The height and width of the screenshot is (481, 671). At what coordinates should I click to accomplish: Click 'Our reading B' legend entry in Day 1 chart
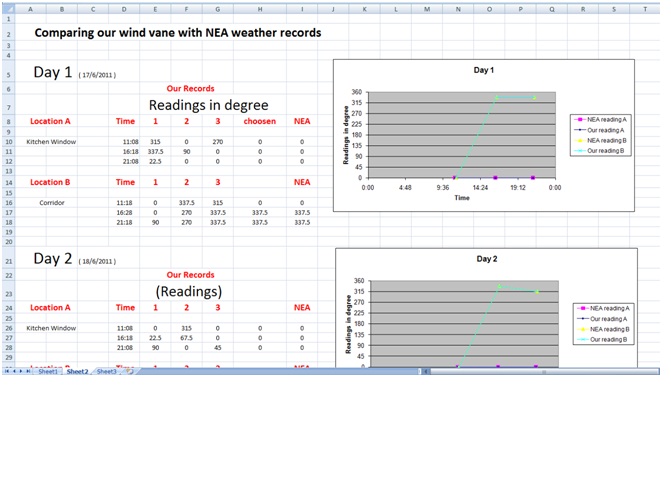[600, 151]
